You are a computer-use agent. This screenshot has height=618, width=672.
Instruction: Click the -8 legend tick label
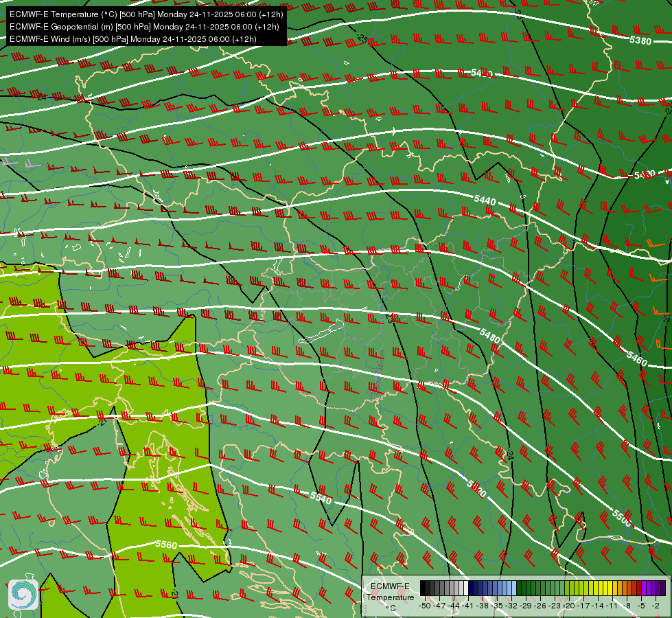tap(627, 606)
